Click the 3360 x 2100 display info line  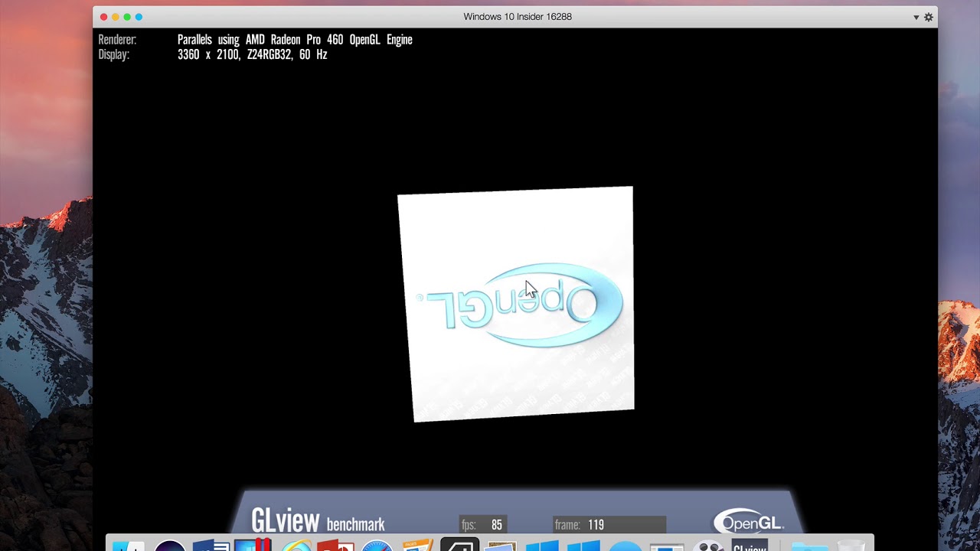pos(253,55)
